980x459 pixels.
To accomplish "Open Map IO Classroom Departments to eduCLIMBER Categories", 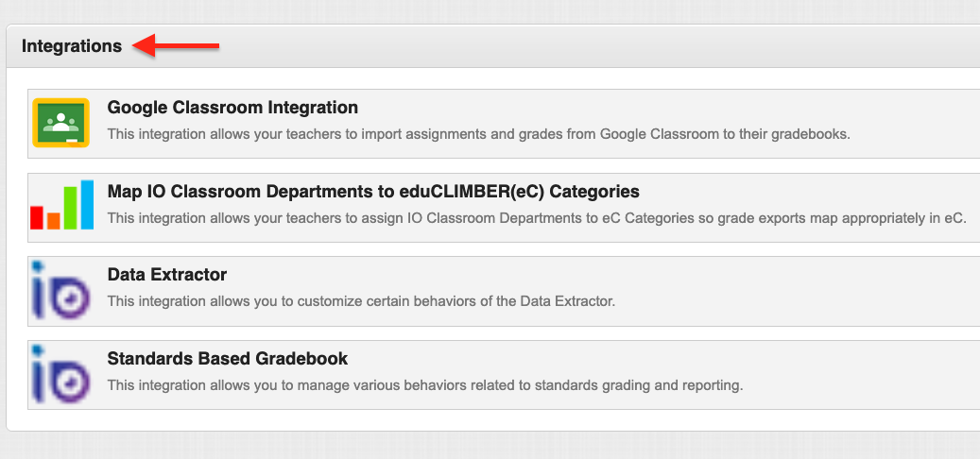I will (373, 191).
